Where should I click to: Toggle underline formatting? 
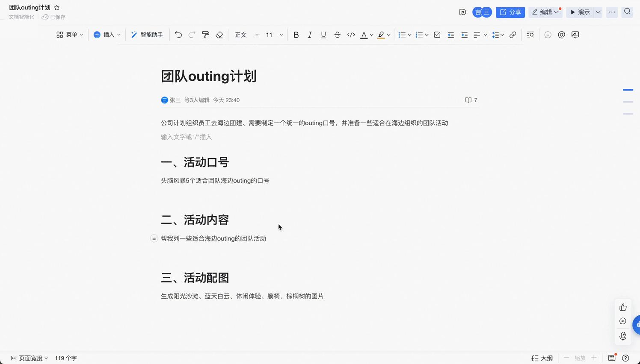(323, 35)
